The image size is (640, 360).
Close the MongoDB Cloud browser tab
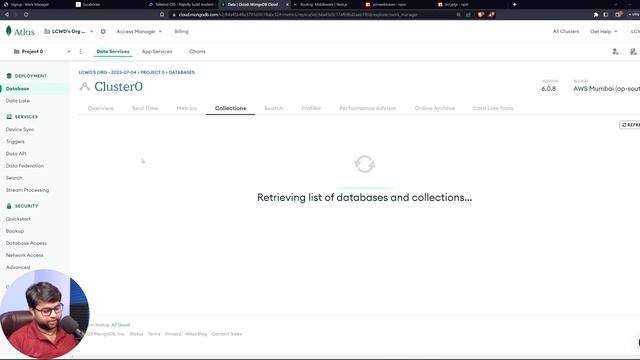coord(287,4)
